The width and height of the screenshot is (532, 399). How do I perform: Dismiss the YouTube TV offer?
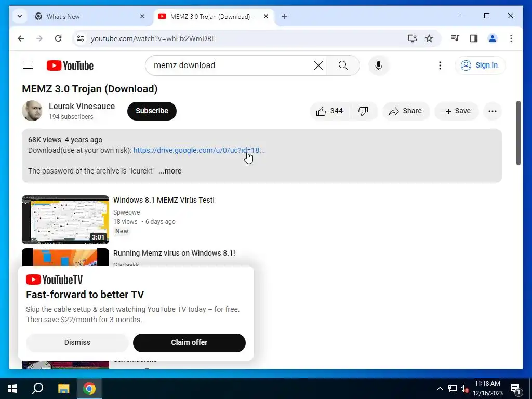tap(77, 342)
